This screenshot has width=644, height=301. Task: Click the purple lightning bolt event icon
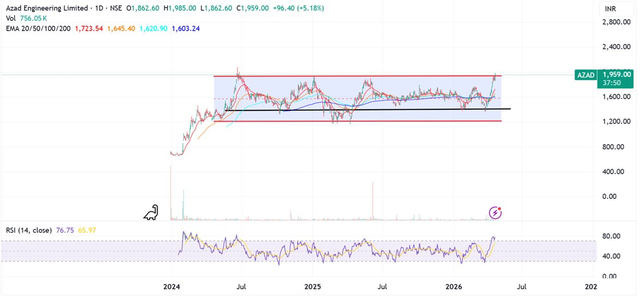click(495, 213)
